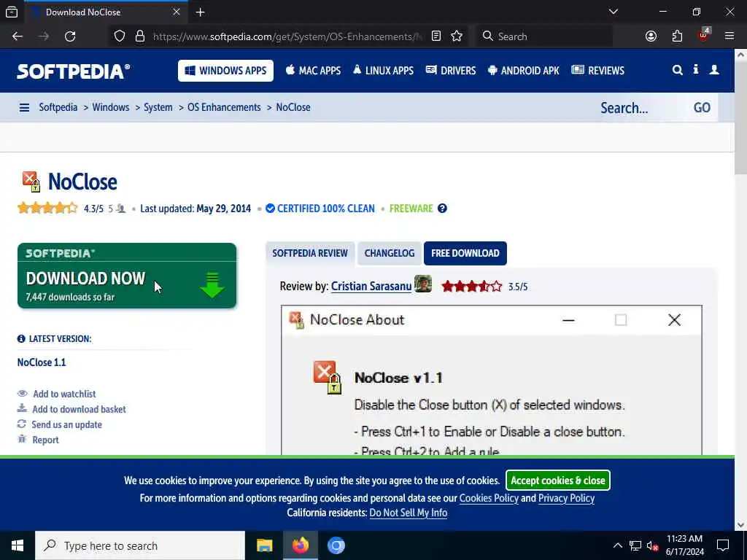The image size is (747, 560).
Task: Open the Privacy Policy link
Action: click(x=566, y=498)
